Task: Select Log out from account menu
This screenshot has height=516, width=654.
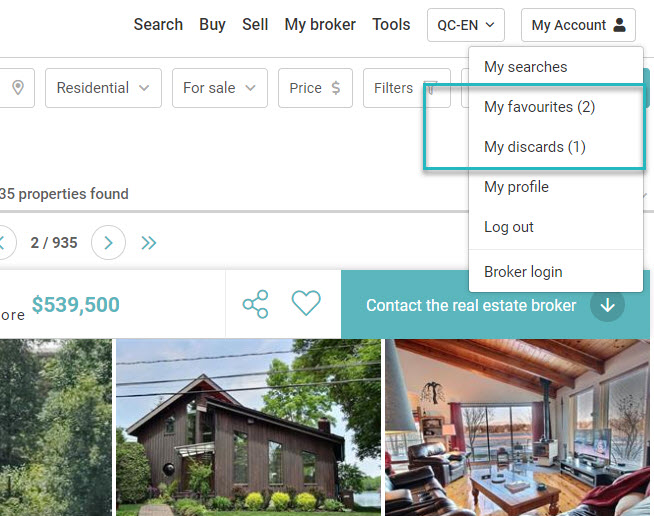Action: click(509, 227)
